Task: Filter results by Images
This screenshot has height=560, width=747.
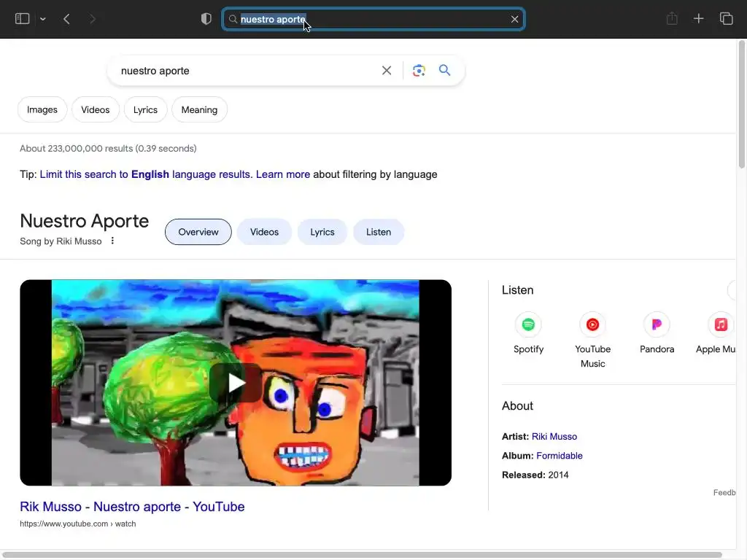Action: point(42,109)
